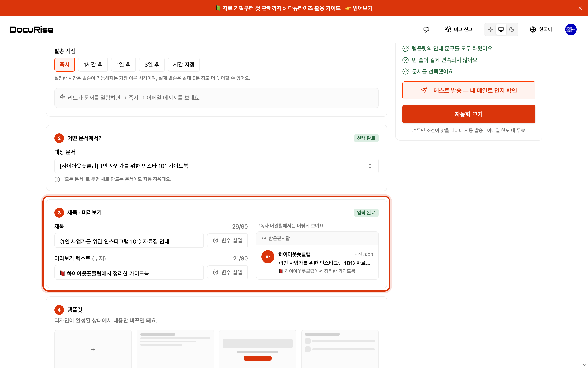Screen dimensions: 588x368
Task: Click the 선택 완료 status badge
Action: coord(366,138)
